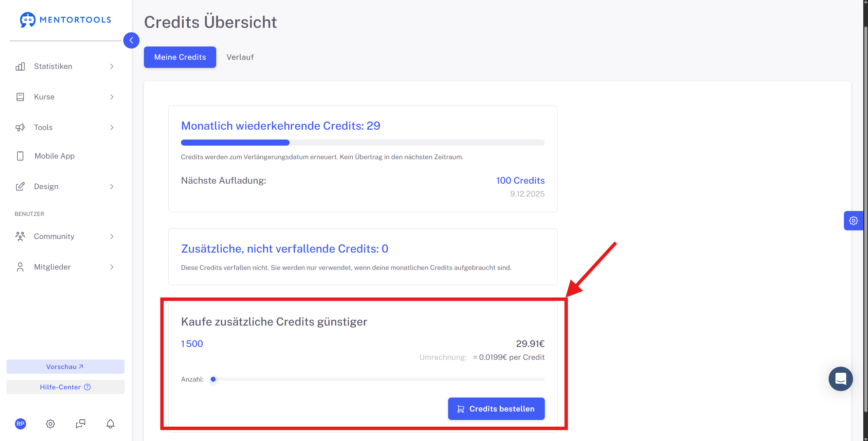Expand the Design submenu chevron
Screen dimensions: 868x441
pyautogui.click(x=112, y=186)
